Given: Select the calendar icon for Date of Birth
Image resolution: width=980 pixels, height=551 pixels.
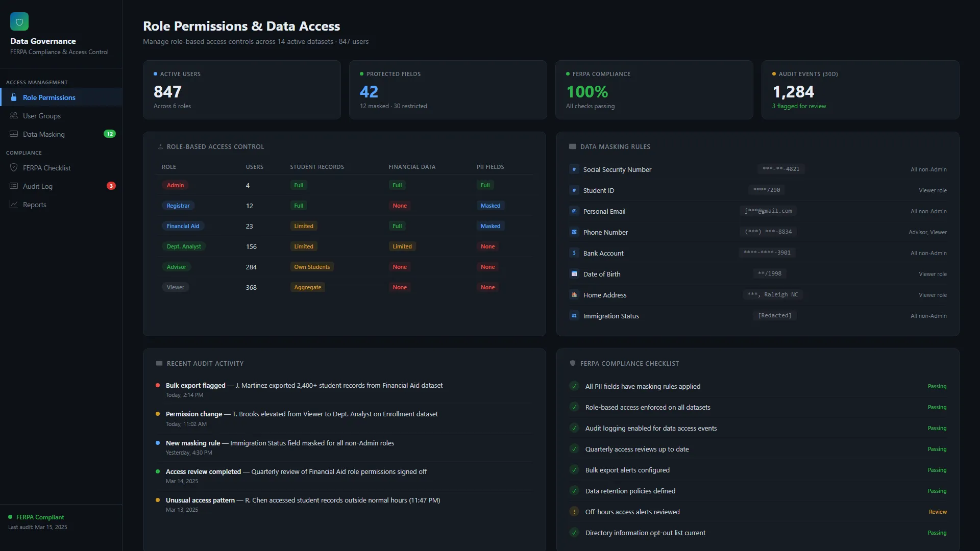Looking at the screenshot, I should tap(574, 273).
